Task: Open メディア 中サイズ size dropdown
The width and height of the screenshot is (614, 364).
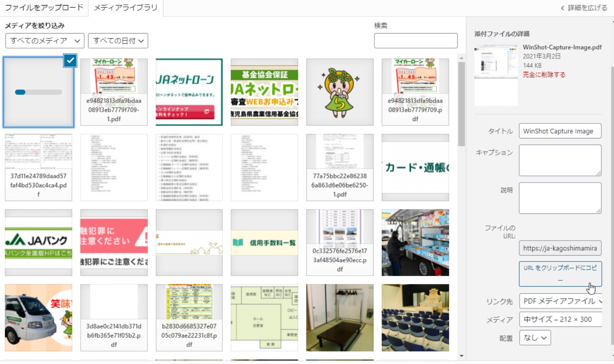Action: point(561,319)
